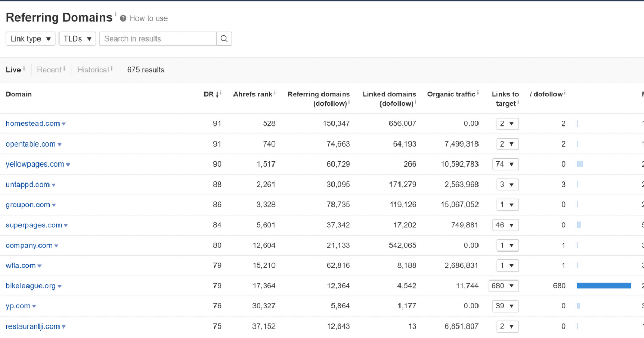
Task: Click info icon next to dofollow header
Action: 565,93
